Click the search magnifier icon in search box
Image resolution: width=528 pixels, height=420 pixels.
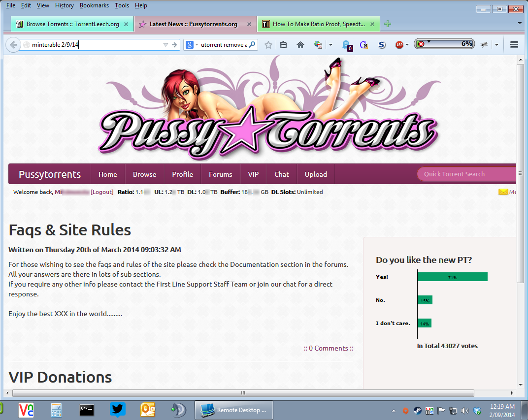click(252, 44)
